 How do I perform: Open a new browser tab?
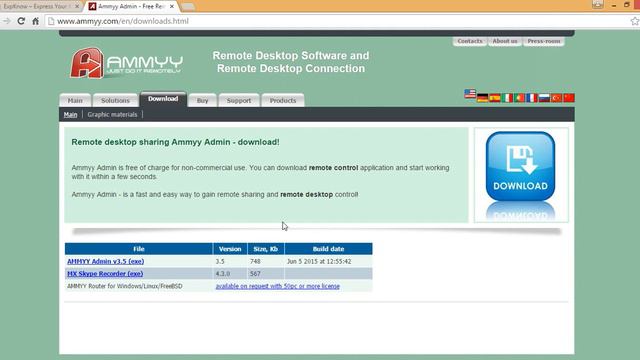(187, 7)
